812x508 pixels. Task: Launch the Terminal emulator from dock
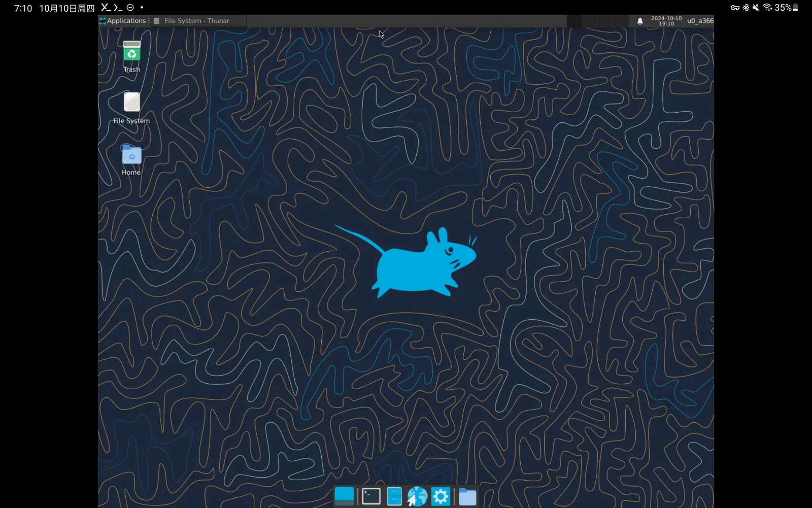(371, 496)
